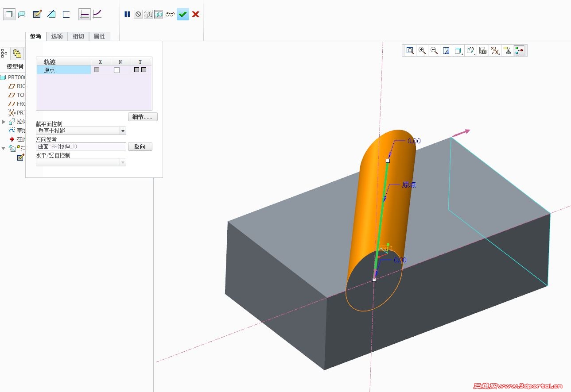This screenshot has width=571, height=392.
Task: Select the 拉伸 extrude feature in tree
Action: pos(18,122)
